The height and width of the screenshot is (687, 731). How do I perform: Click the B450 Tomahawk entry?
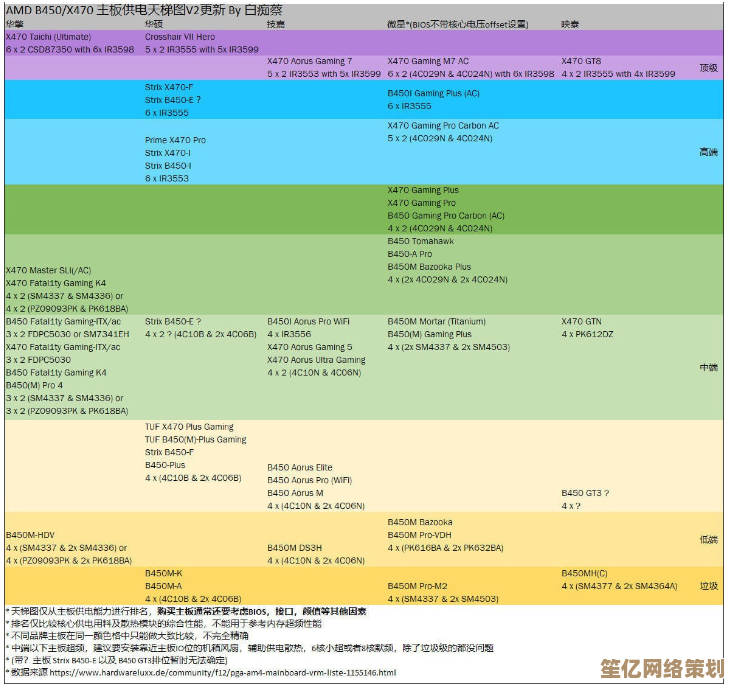pos(421,241)
